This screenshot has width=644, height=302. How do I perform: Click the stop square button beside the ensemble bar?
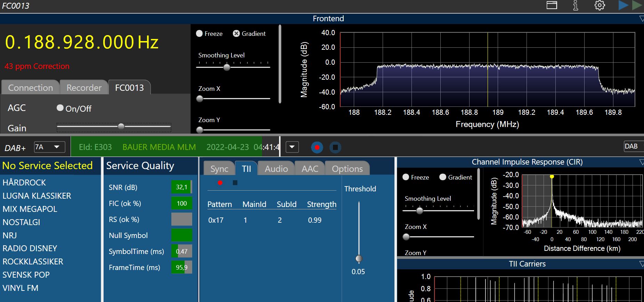[335, 147]
